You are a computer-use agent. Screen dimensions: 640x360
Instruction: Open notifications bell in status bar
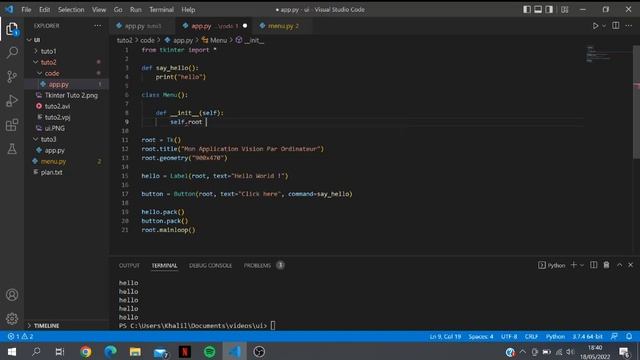(629, 336)
